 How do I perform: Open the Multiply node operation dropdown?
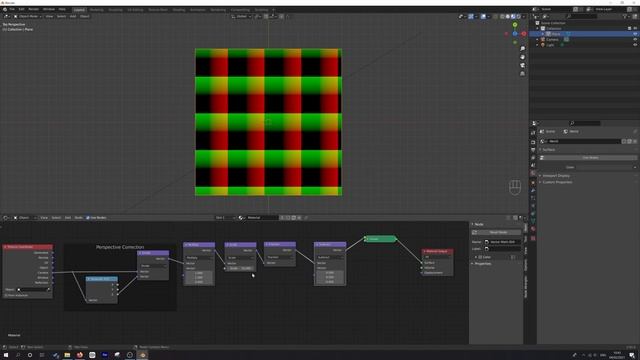pos(199,258)
